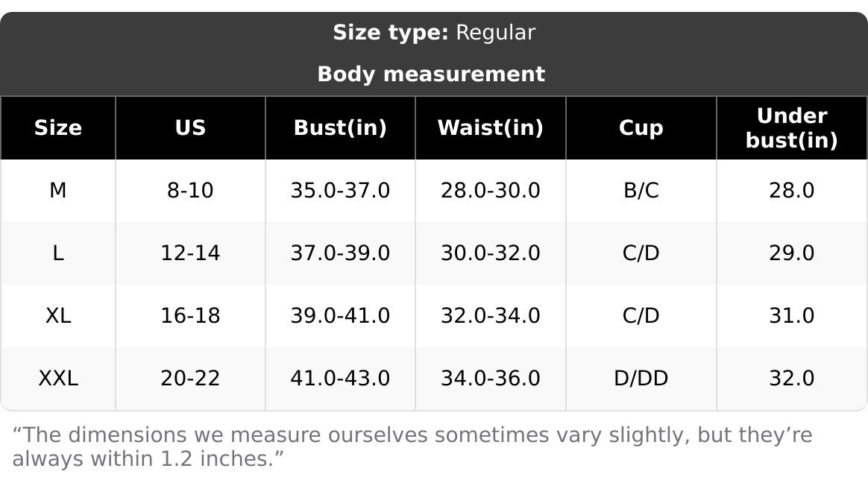The width and height of the screenshot is (868, 483).
Task: Select the Bust(in) column header
Action: 340,128
